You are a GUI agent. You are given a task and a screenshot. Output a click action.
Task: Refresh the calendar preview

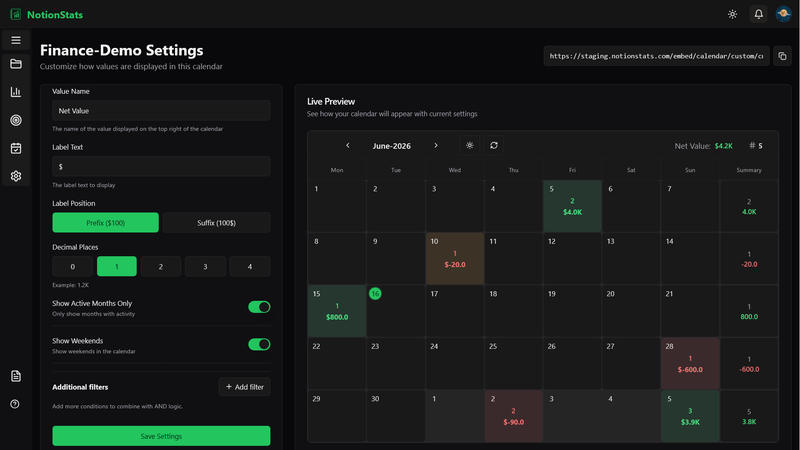coord(494,145)
